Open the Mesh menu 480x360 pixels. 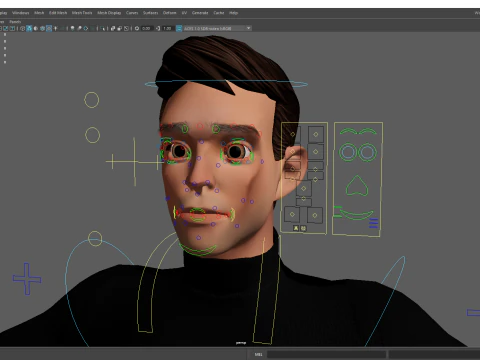pyautogui.click(x=39, y=13)
